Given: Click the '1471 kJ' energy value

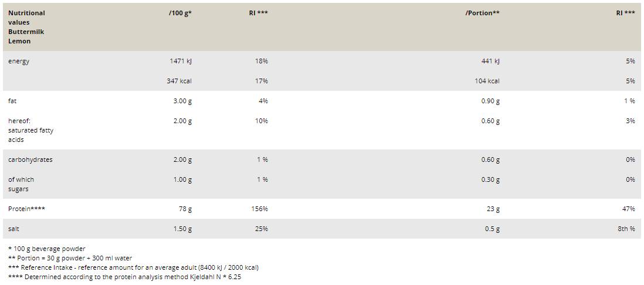Looking at the screenshot, I should tap(180, 61).
